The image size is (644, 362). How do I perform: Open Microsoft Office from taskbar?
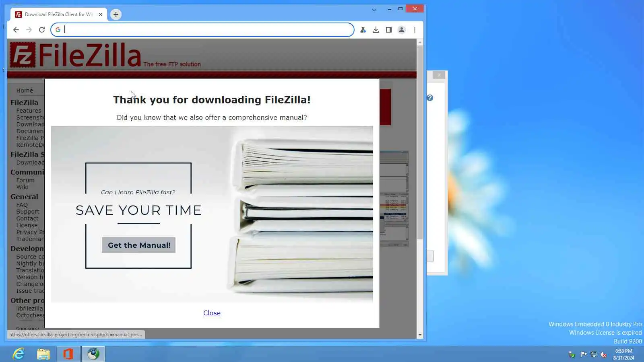pyautogui.click(x=68, y=354)
